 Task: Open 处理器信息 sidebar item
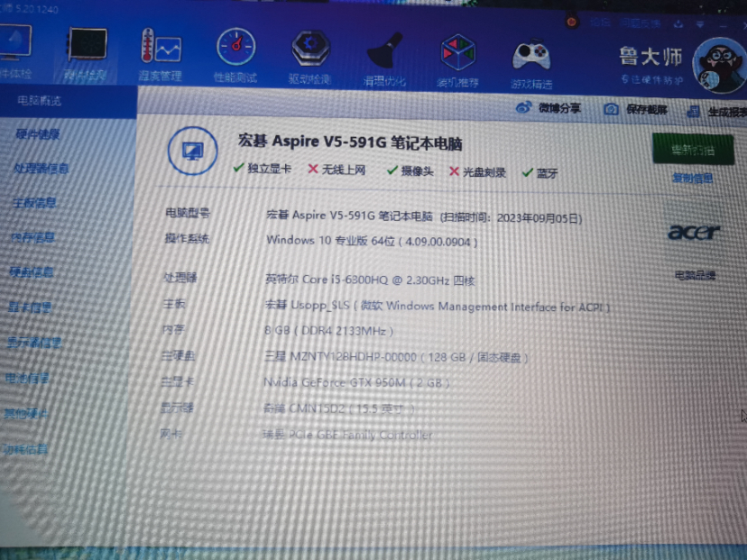pos(41,168)
